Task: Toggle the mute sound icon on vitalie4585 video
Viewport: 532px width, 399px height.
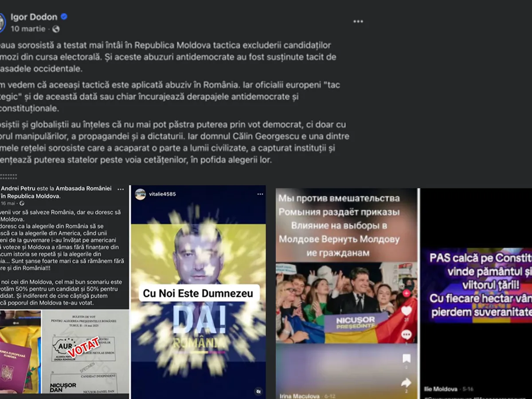Action: (x=258, y=391)
